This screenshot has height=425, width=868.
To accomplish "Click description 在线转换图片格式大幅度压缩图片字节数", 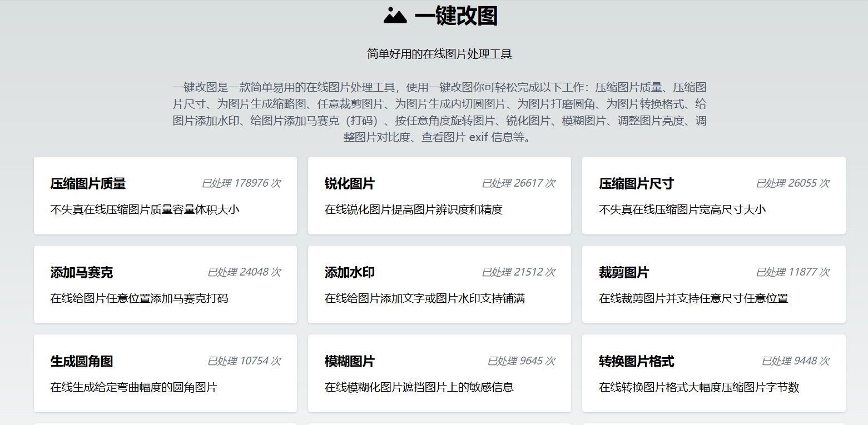I will [x=699, y=387].
